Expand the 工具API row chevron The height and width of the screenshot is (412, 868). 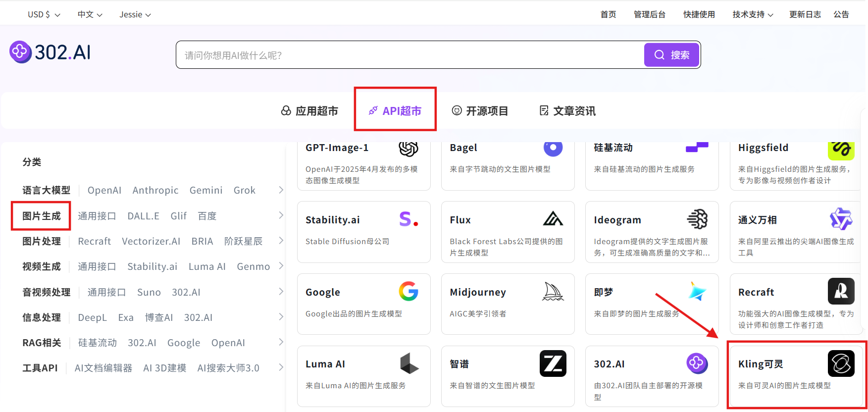[x=281, y=367]
